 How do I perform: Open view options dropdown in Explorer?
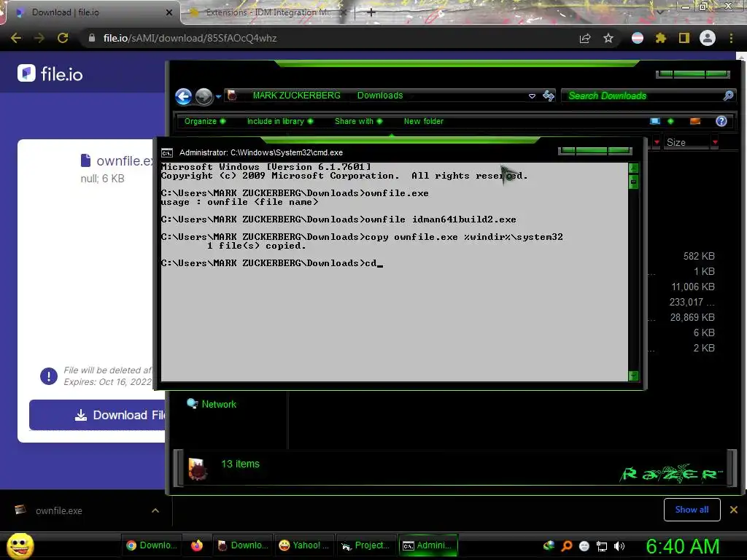[671, 122]
